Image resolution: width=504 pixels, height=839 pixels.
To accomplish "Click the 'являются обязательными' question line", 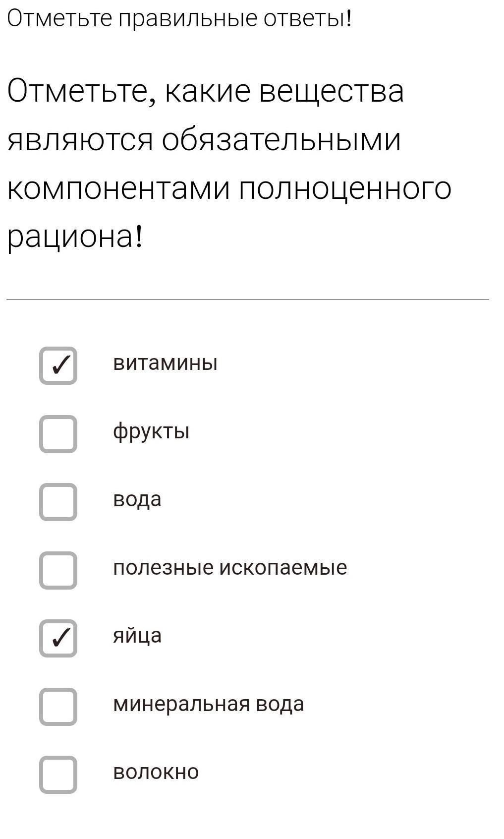I will tap(204, 140).
